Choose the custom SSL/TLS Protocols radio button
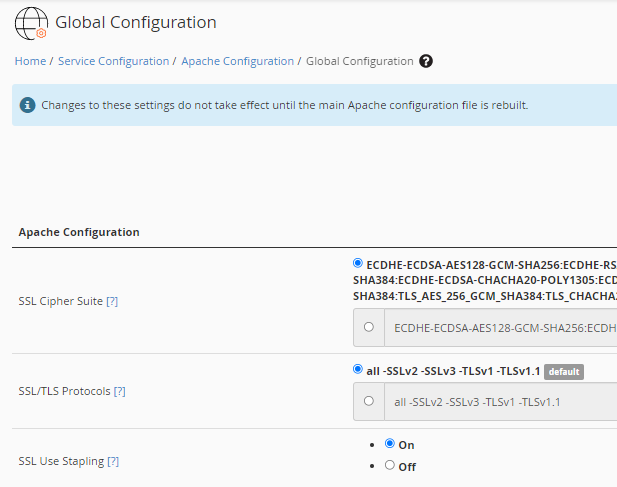 click(369, 401)
